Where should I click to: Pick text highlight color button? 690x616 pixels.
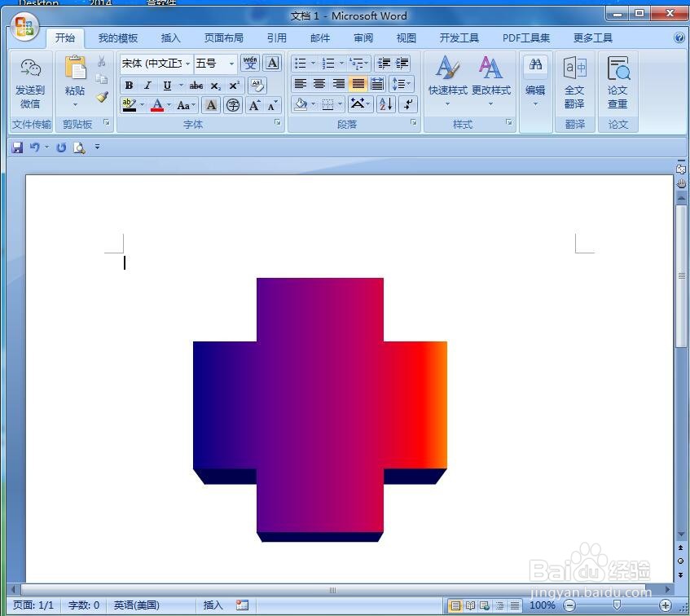coord(130,105)
